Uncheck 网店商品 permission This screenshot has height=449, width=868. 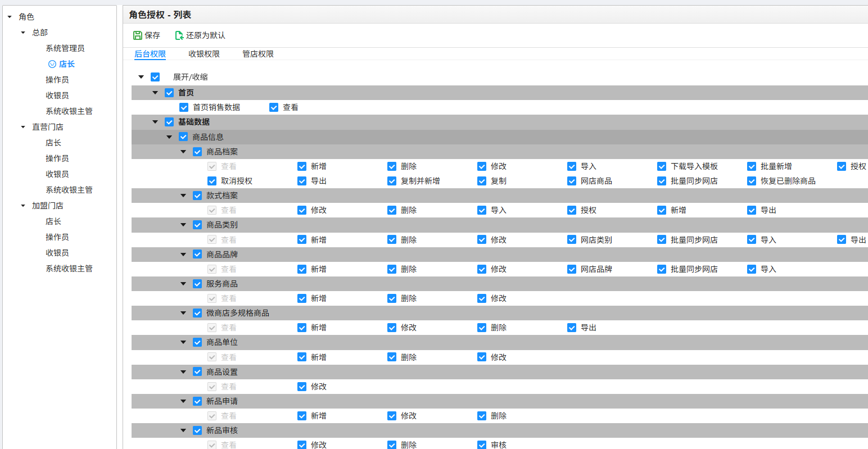click(x=572, y=181)
